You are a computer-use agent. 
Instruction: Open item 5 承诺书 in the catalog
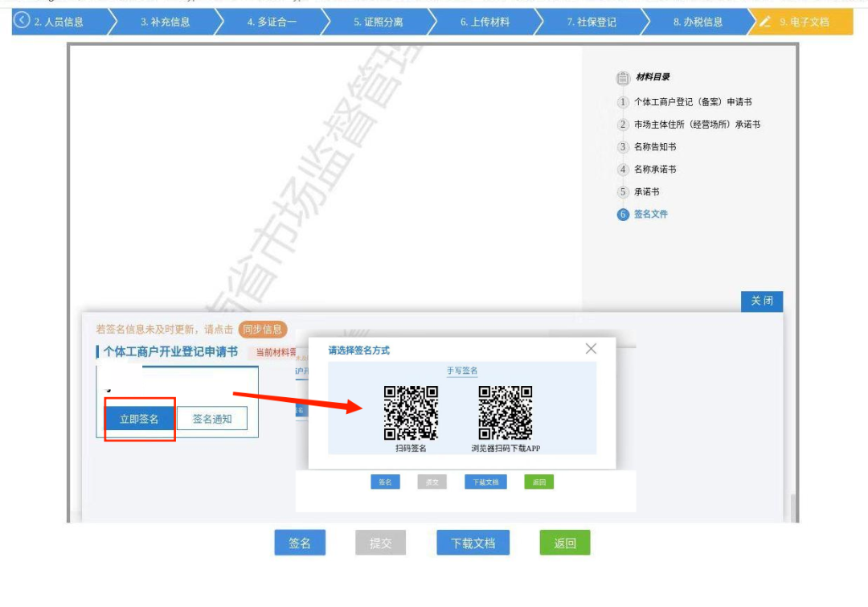tap(646, 191)
